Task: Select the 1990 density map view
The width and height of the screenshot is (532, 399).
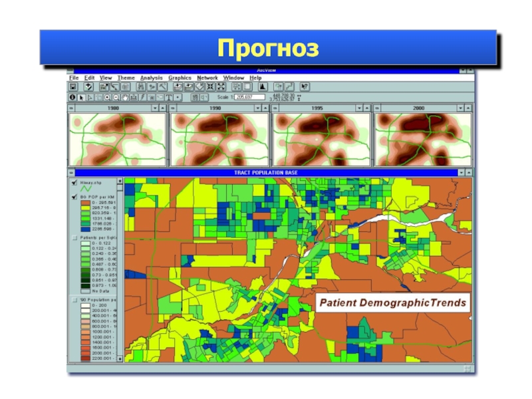Action: tap(219, 140)
